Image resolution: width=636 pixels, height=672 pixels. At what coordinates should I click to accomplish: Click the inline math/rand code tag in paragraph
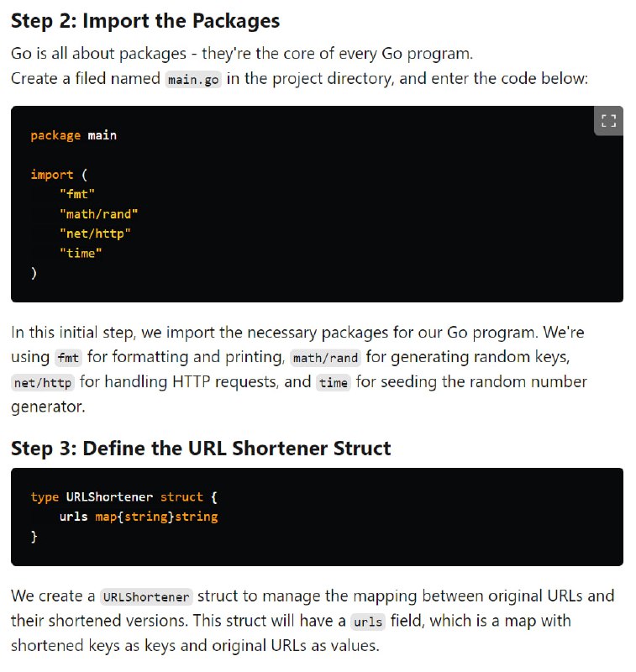tap(325, 358)
